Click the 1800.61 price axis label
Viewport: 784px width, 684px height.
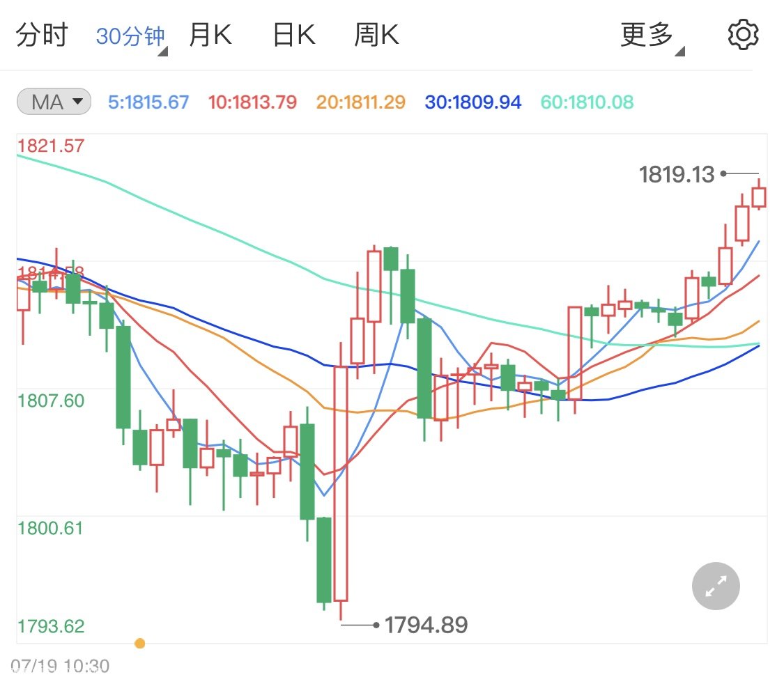pos(49,527)
